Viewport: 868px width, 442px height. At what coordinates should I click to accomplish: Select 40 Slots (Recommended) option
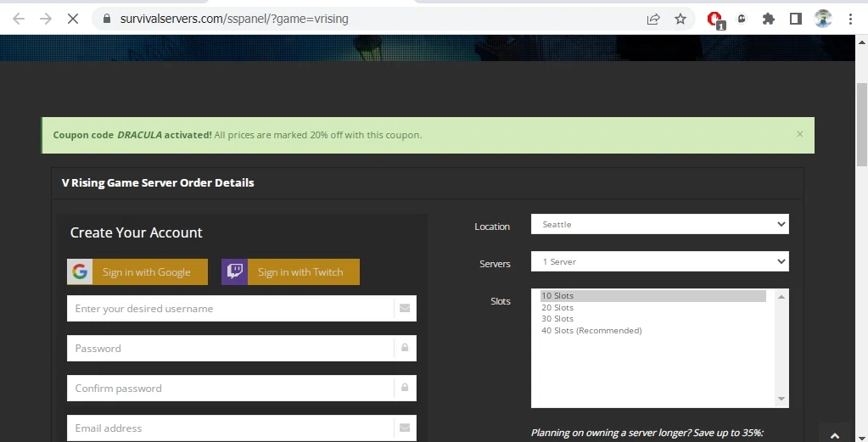point(653,330)
